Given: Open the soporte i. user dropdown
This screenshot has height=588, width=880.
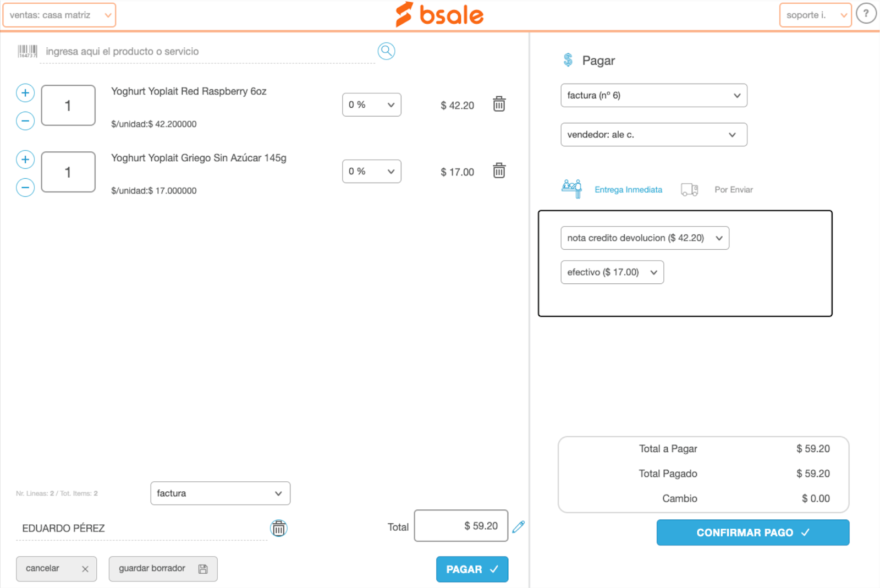Looking at the screenshot, I should click(x=815, y=15).
